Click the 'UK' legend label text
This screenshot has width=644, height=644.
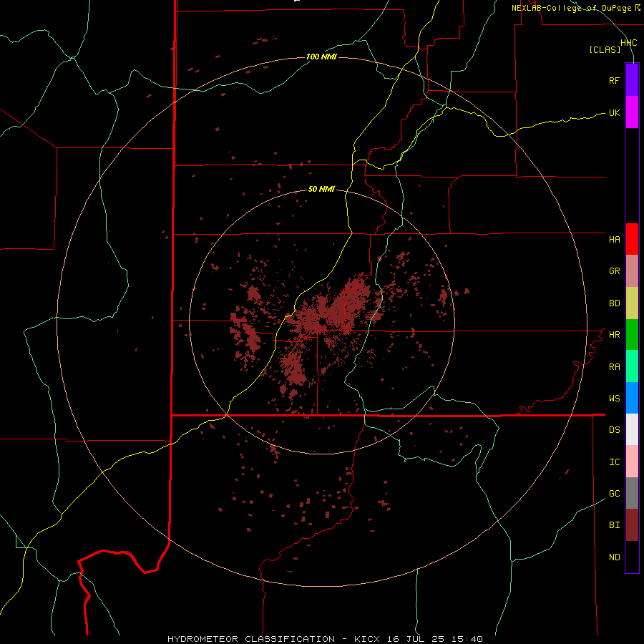pyautogui.click(x=614, y=112)
